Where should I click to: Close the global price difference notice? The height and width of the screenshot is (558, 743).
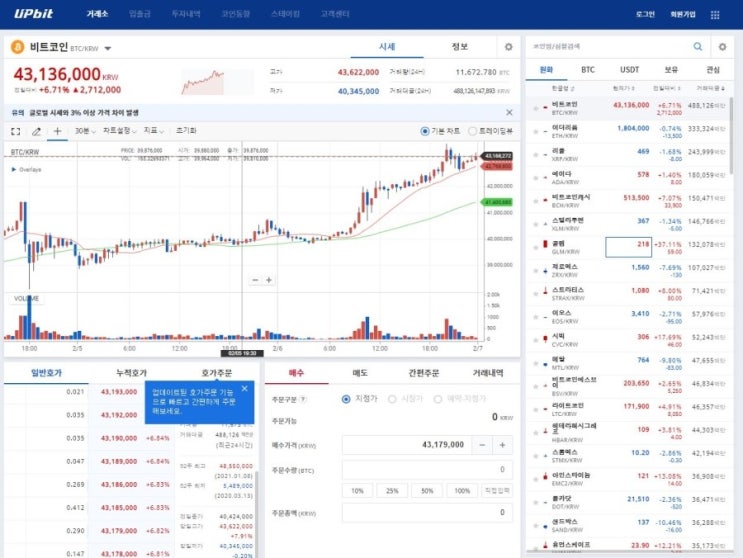(509, 112)
